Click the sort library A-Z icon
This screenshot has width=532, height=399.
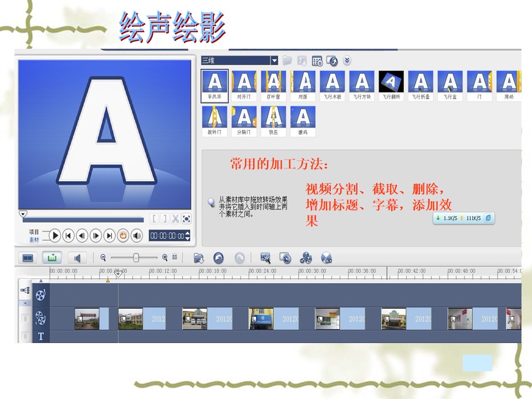point(301,61)
